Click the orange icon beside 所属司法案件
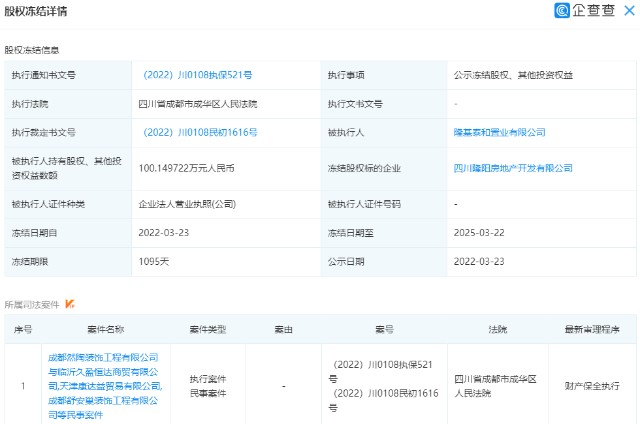The height and width of the screenshot is (424, 640). [x=70, y=304]
